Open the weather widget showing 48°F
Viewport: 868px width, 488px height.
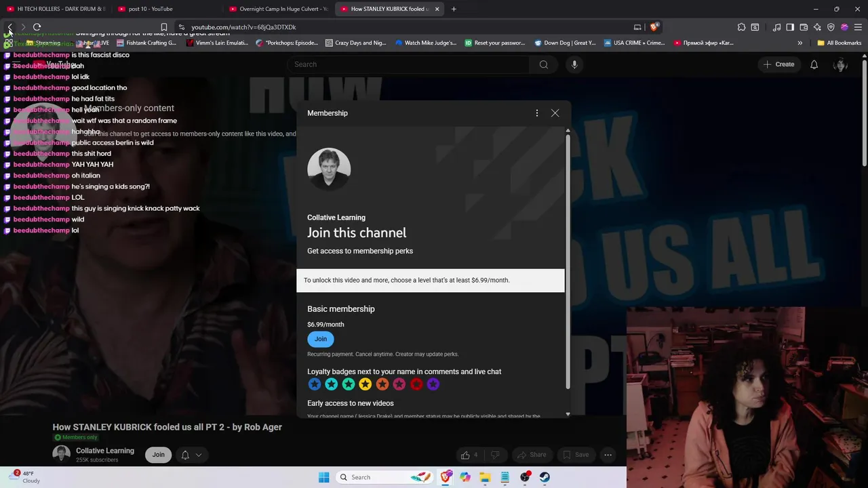[x=25, y=477]
